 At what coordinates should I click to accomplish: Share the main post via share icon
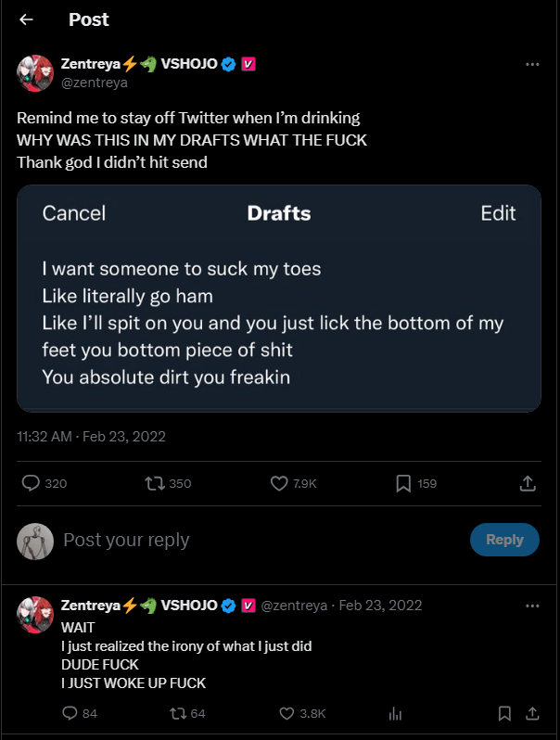[528, 483]
